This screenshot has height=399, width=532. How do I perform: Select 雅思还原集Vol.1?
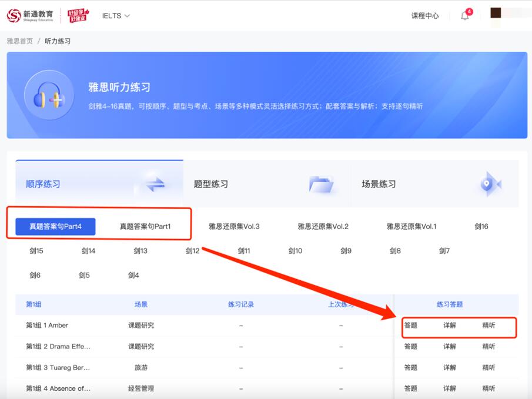click(x=411, y=226)
